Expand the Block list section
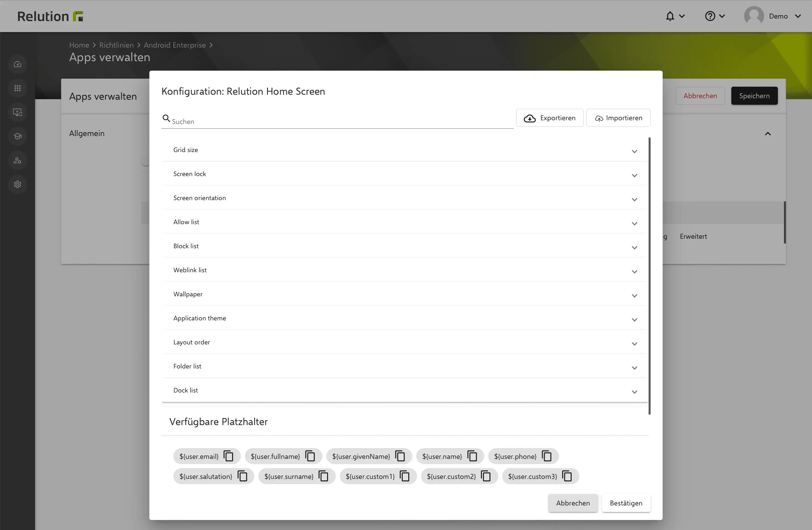Screen dimensions: 812x530 [405, 246]
